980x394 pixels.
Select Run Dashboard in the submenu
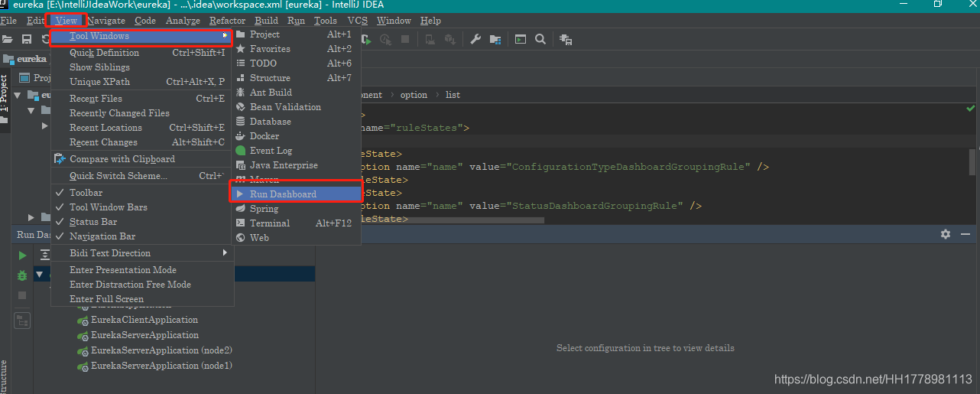(x=296, y=194)
